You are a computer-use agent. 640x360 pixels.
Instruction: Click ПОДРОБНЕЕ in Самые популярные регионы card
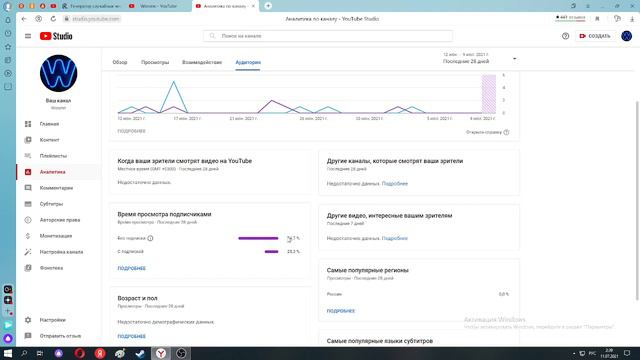[x=341, y=311]
